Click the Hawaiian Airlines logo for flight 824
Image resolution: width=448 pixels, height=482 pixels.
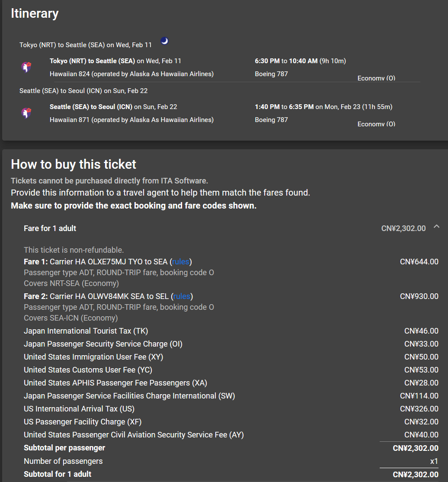click(x=26, y=67)
